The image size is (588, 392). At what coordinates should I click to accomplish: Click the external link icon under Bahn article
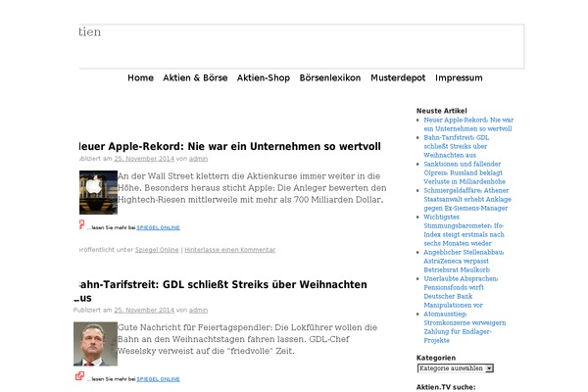79,375
